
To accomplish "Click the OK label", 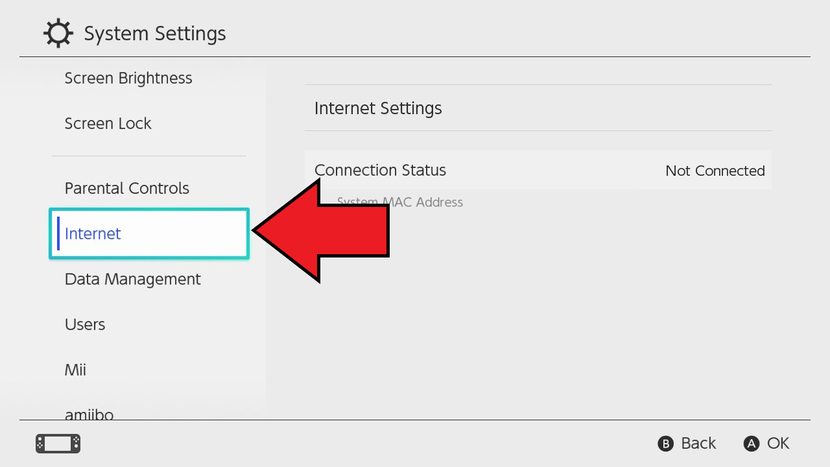I will pyautogui.click(x=778, y=443).
